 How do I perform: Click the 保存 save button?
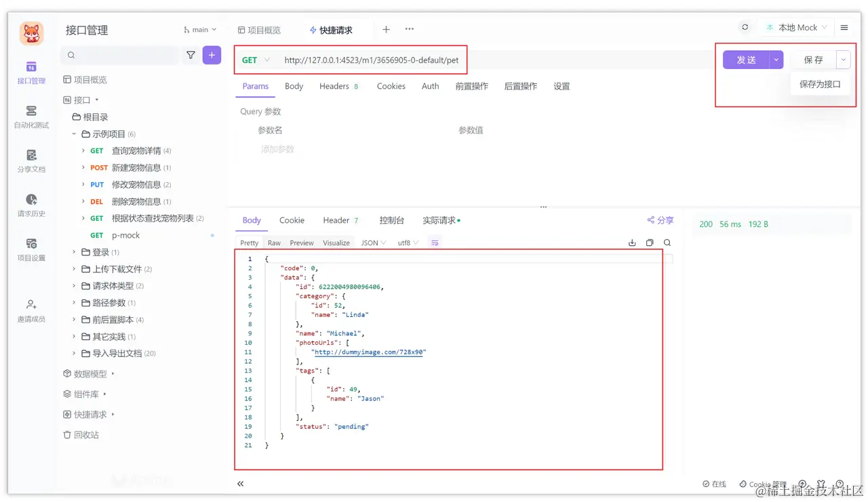tap(813, 60)
